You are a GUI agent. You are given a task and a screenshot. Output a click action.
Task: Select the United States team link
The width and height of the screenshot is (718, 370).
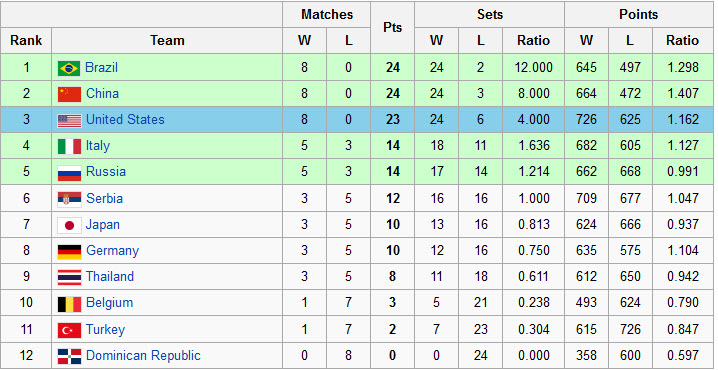(125, 120)
